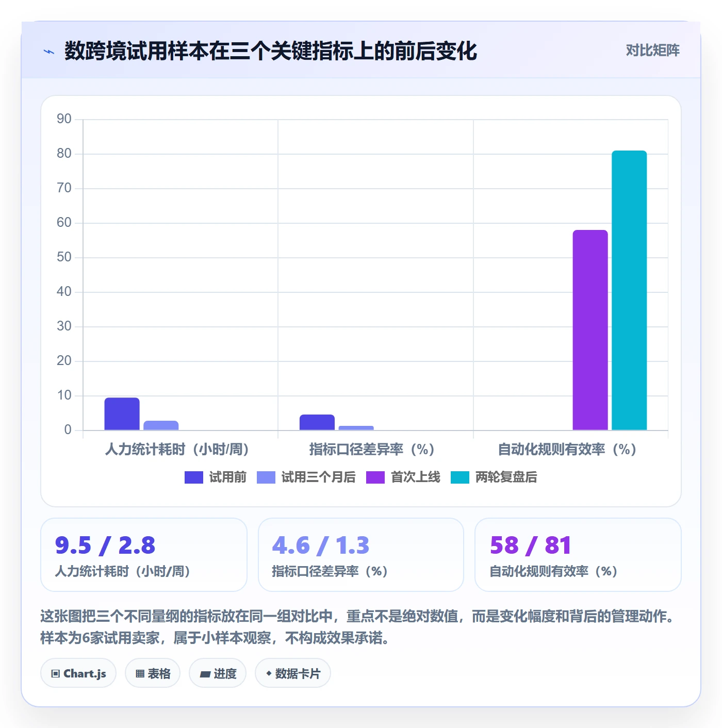Image resolution: width=722 pixels, height=728 pixels.
Task: Click the x-axis label 指标口径差异率（%）
Action: (x=372, y=450)
